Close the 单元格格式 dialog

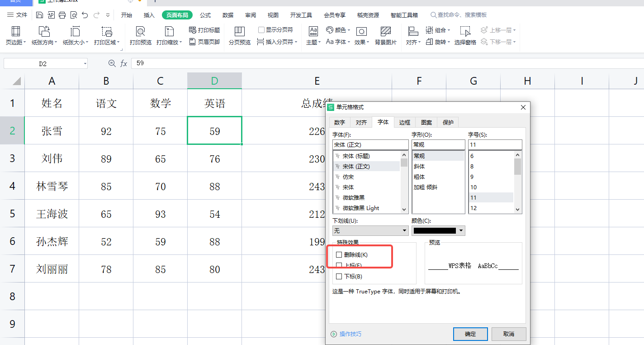[x=523, y=107]
